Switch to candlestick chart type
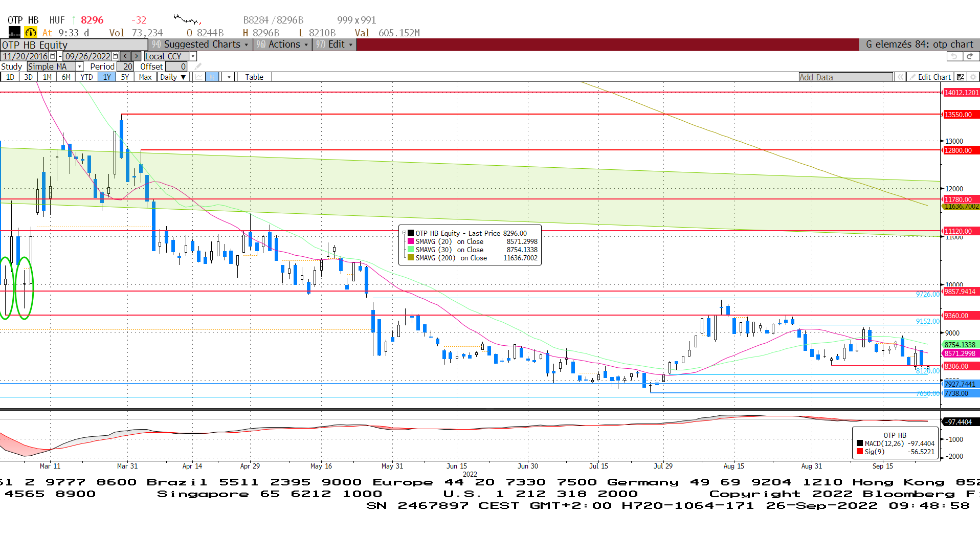 click(212, 77)
